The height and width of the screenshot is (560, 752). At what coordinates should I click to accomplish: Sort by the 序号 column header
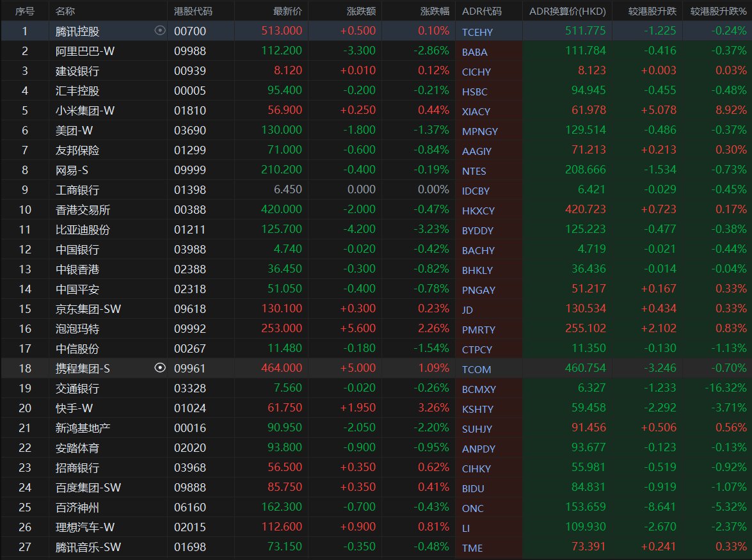point(25,11)
